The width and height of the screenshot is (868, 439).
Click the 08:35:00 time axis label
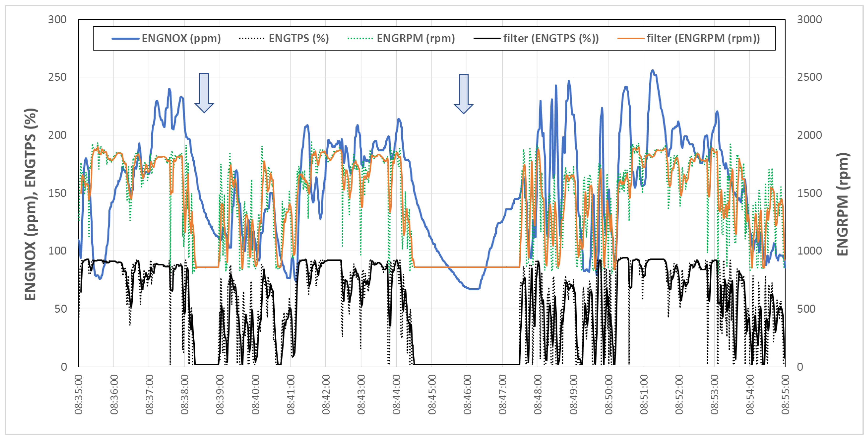[x=78, y=394]
